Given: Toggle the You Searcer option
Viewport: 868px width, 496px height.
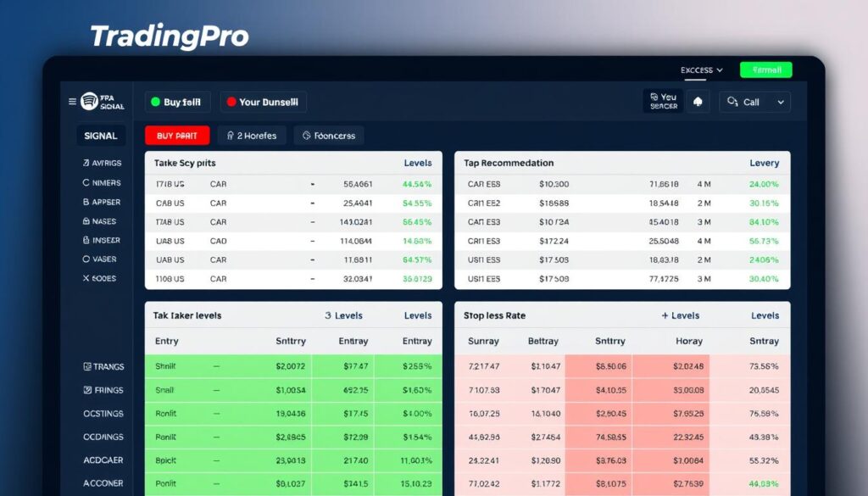Looking at the screenshot, I should click(x=661, y=102).
